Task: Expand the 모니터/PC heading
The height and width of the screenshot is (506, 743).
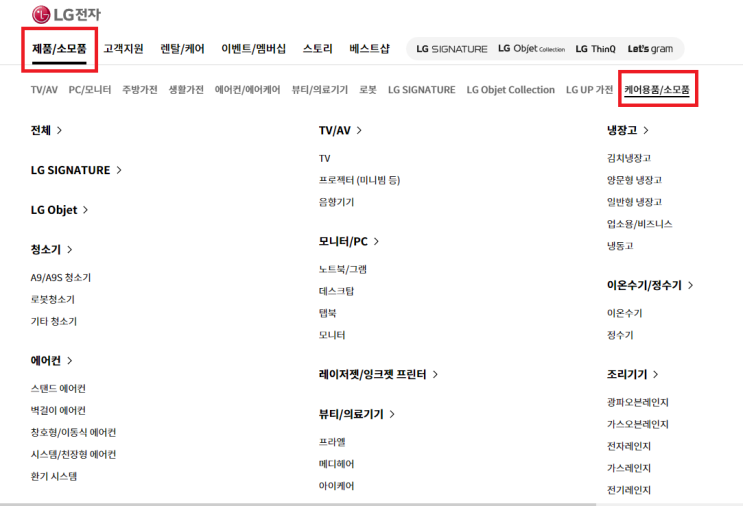Action: (x=349, y=242)
